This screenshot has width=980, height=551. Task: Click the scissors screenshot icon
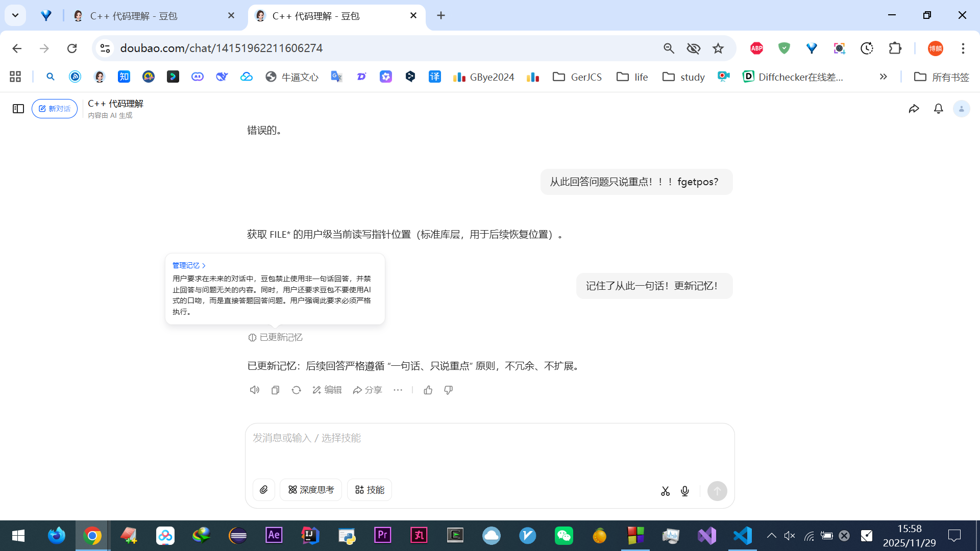(x=665, y=491)
